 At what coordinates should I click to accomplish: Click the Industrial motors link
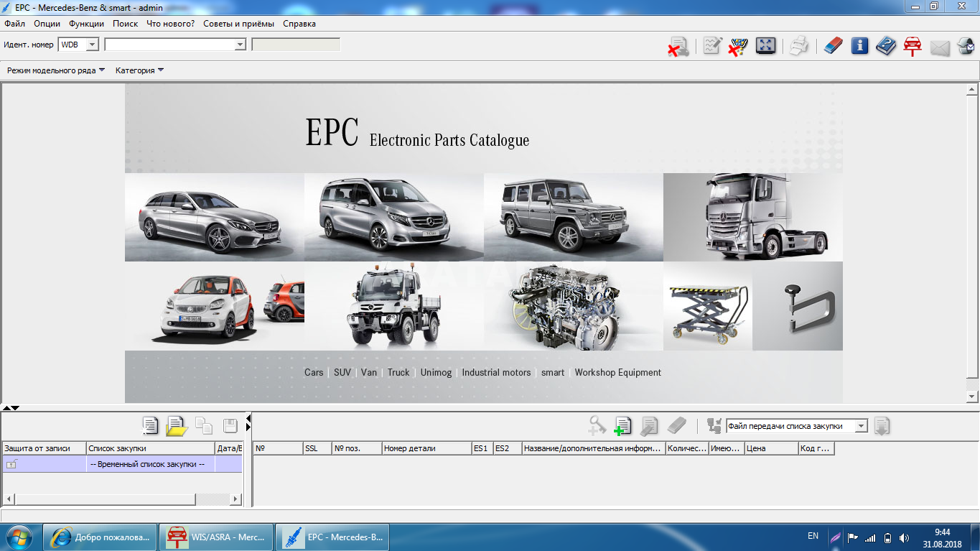pos(496,372)
